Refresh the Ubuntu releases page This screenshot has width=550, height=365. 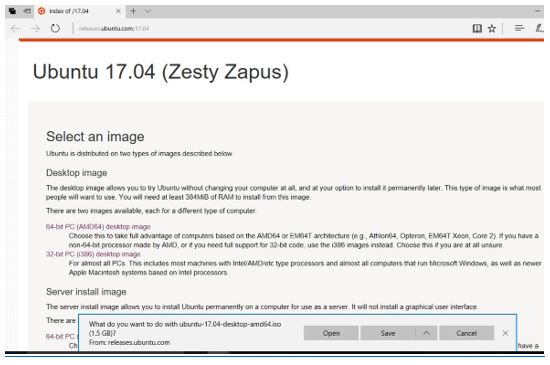coord(55,28)
